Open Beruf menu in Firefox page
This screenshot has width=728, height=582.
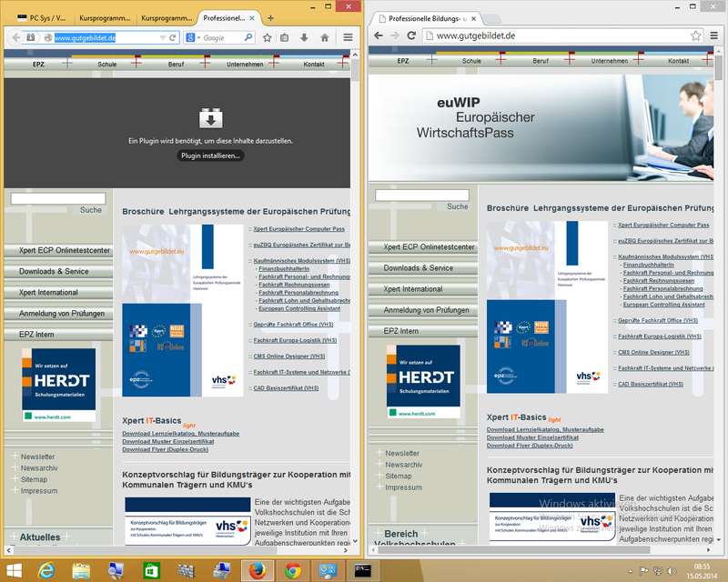(x=176, y=64)
